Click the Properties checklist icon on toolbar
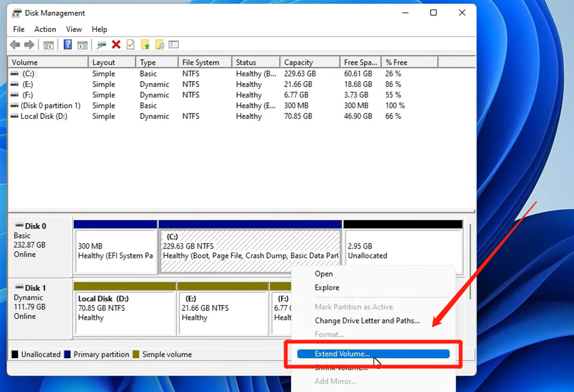This screenshot has height=392, width=574. 174,45
